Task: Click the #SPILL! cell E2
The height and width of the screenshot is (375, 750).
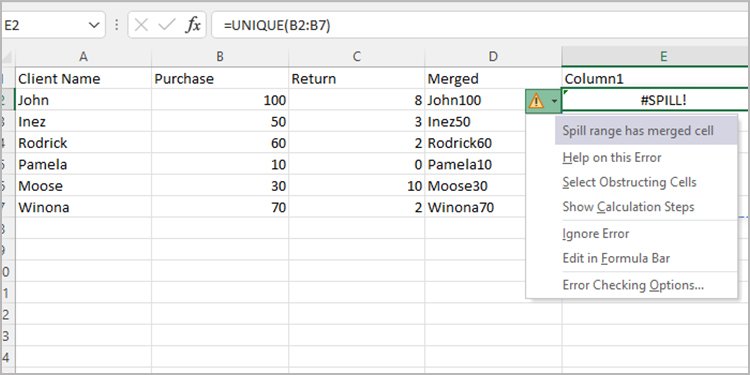Action: point(656,100)
